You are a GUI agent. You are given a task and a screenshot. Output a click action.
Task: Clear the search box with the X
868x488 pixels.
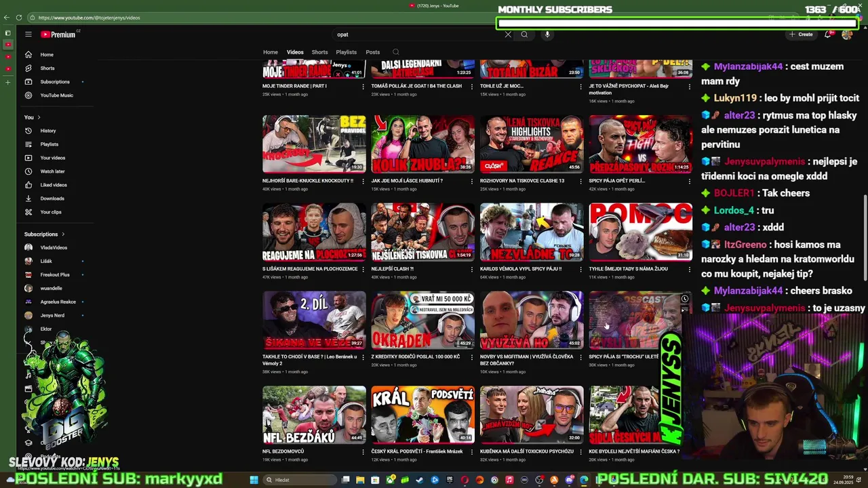508,35
